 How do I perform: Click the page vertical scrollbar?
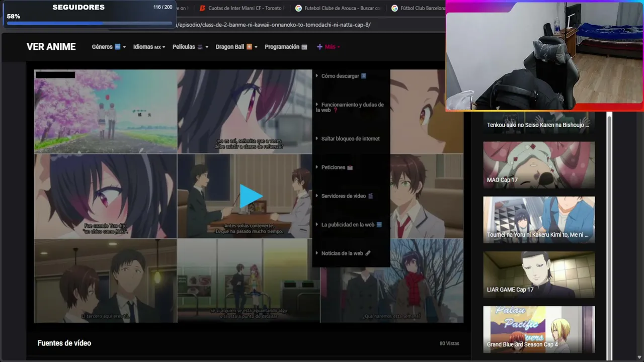[x=610, y=236]
